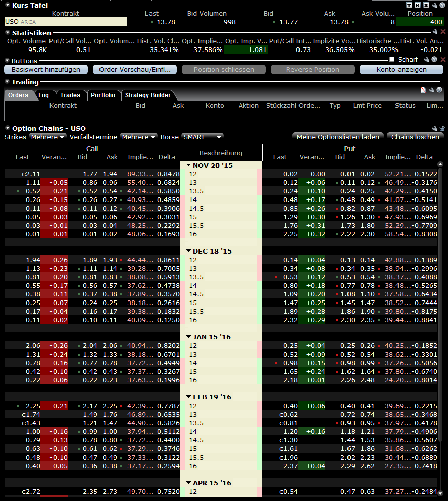Click the T icon in Kurs Tafel header
This screenshot has width=448, height=501.
[x=409, y=5]
